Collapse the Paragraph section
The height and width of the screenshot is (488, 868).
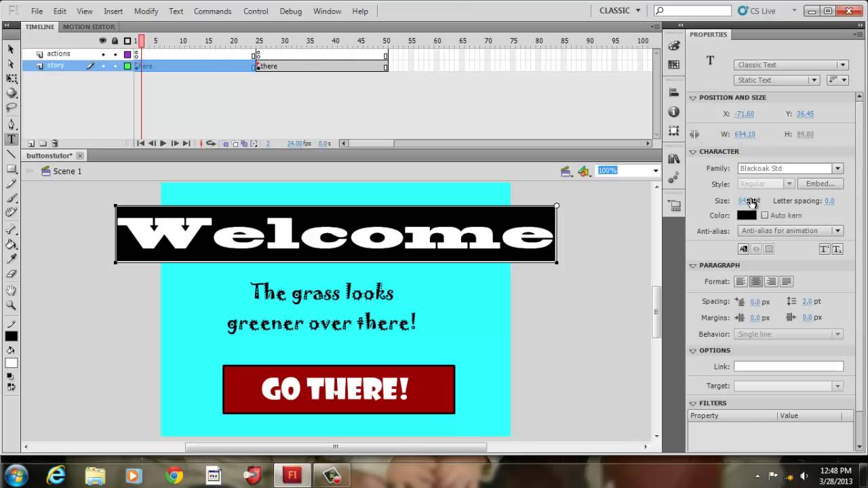pos(693,266)
